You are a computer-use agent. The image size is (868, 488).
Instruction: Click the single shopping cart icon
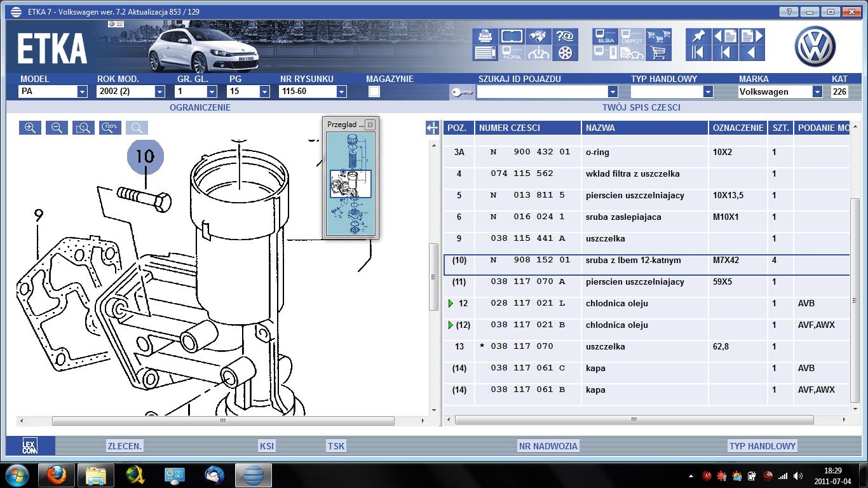(659, 53)
